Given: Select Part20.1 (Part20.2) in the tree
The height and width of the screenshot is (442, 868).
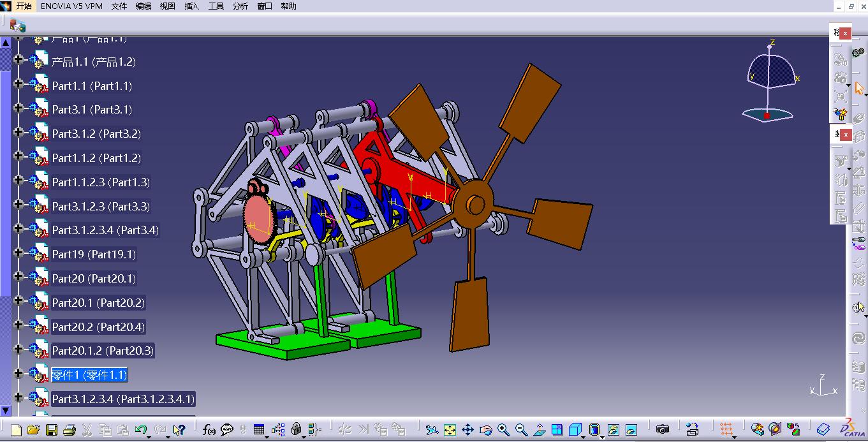Looking at the screenshot, I should (x=98, y=302).
